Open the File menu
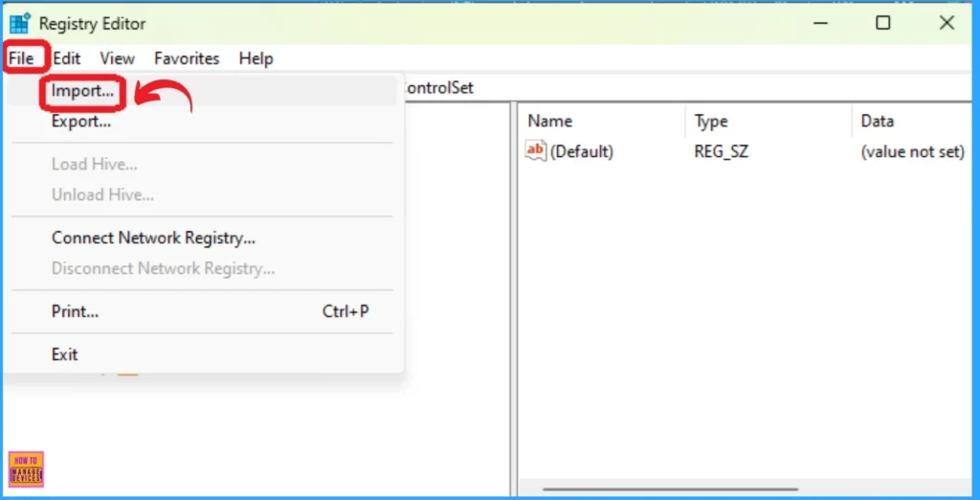Viewport: 980px width, 500px height. tap(21, 58)
